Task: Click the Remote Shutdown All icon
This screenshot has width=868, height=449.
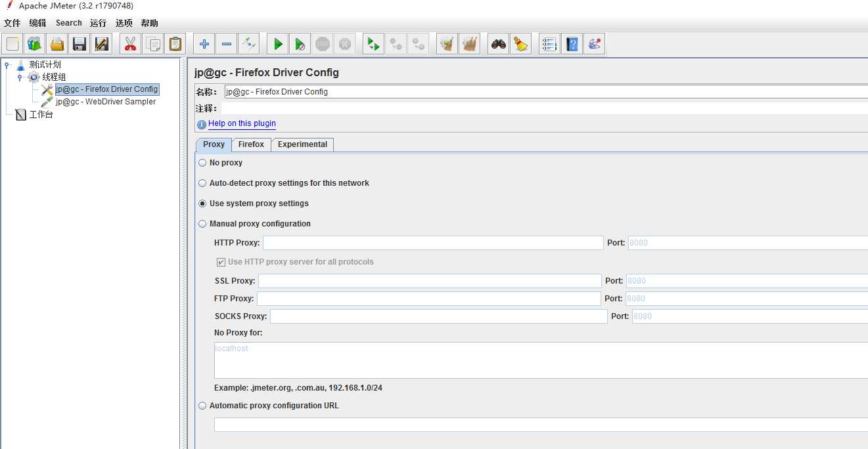Action: (x=419, y=44)
